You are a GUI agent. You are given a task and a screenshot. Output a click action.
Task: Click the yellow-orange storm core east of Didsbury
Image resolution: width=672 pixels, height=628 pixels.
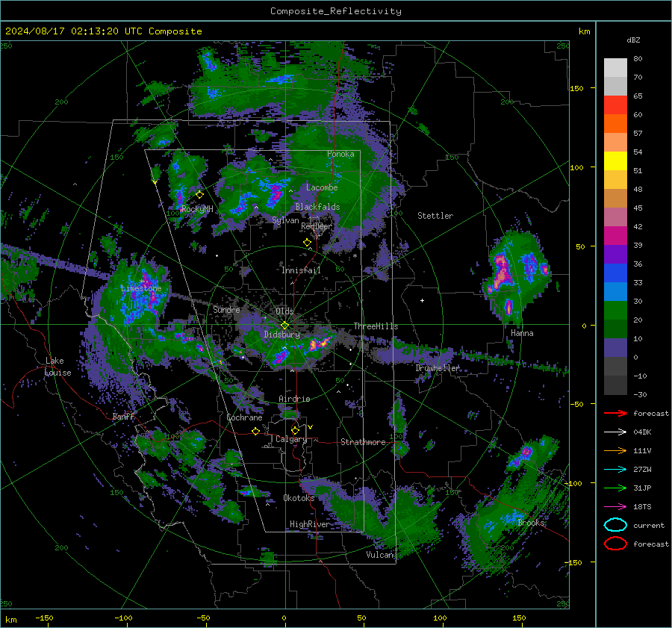click(x=320, y=343)
